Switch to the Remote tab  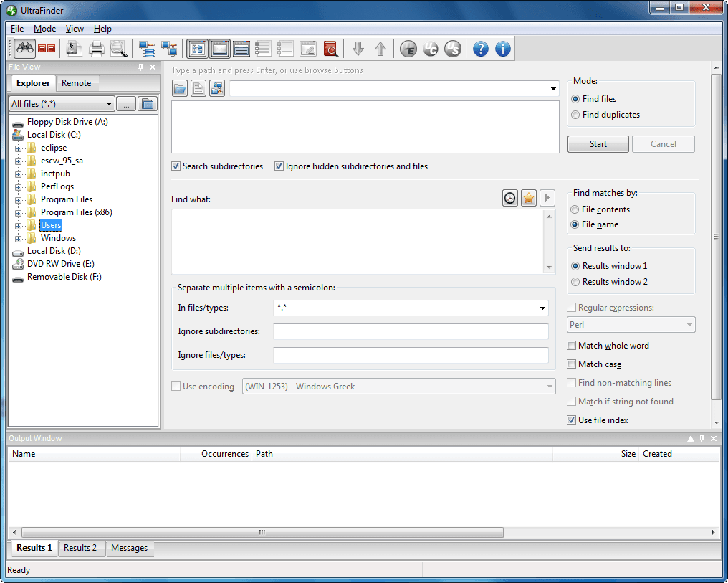76,83
